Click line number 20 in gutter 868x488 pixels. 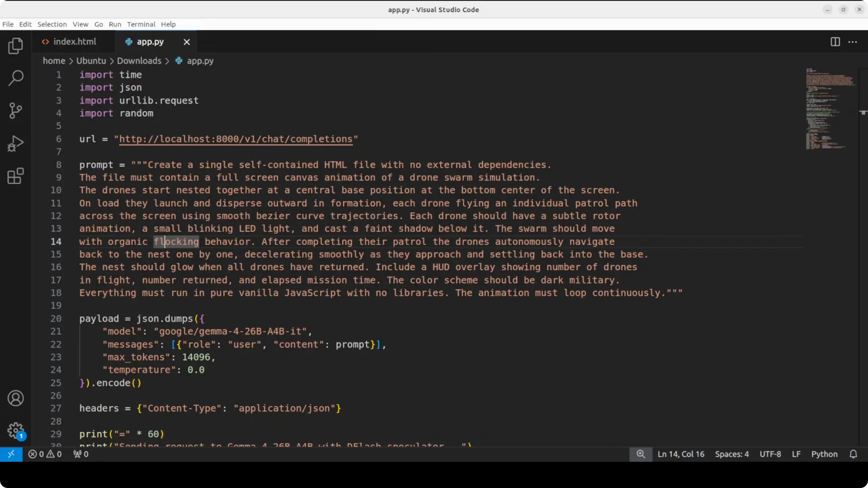click(x=56, y=319)
